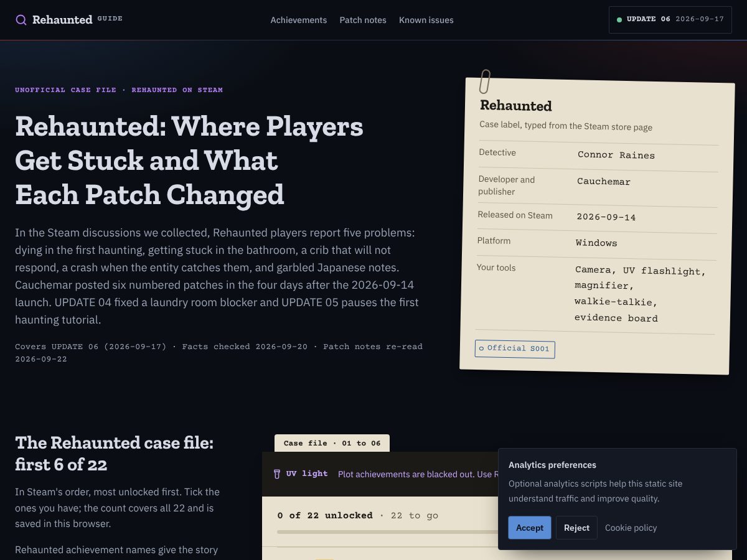Click 'Plot achievements are blacked out' notice
Screen dimensions: 747x560
(418, 474)
